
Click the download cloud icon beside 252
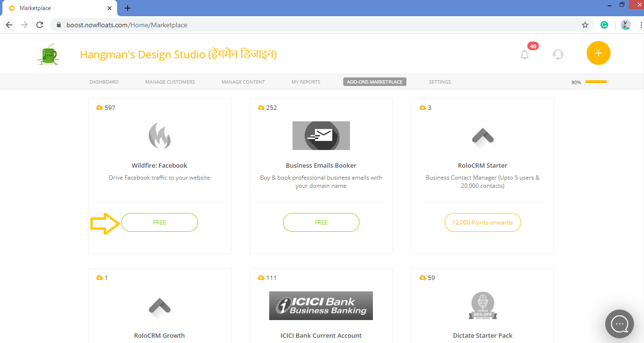tap(261, 108)
